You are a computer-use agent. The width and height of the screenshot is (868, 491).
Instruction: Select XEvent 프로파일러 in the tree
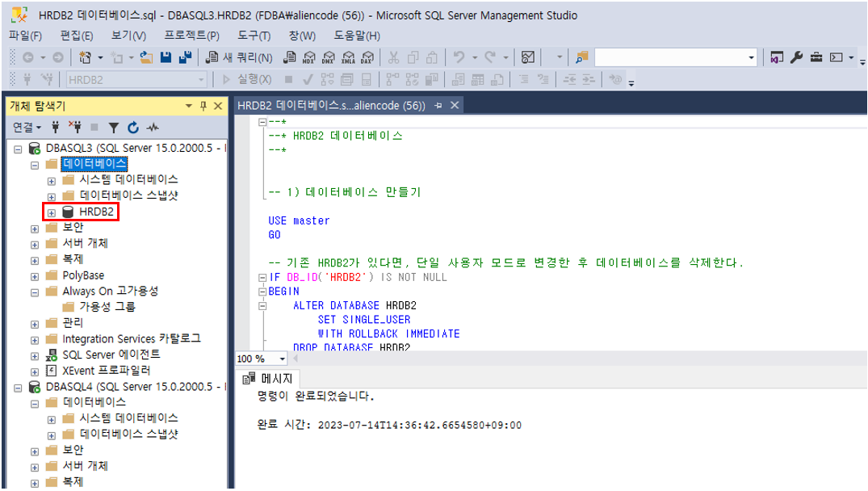pos(107,371)
